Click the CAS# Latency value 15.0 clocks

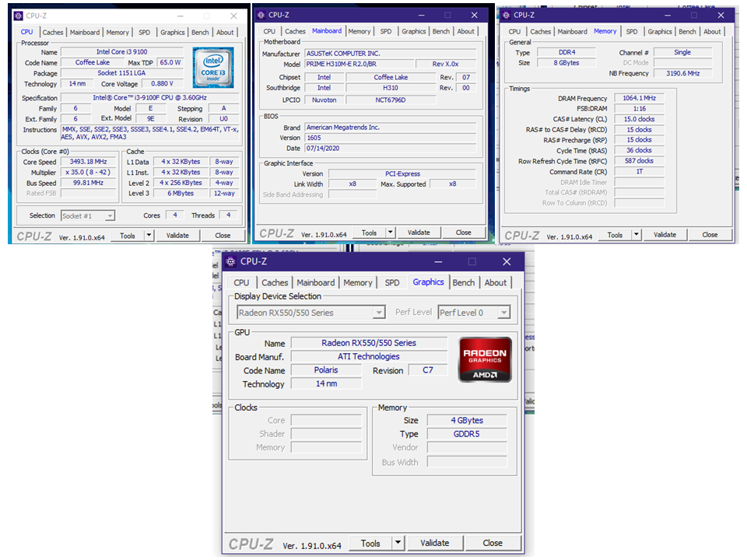tap(639, 119)
